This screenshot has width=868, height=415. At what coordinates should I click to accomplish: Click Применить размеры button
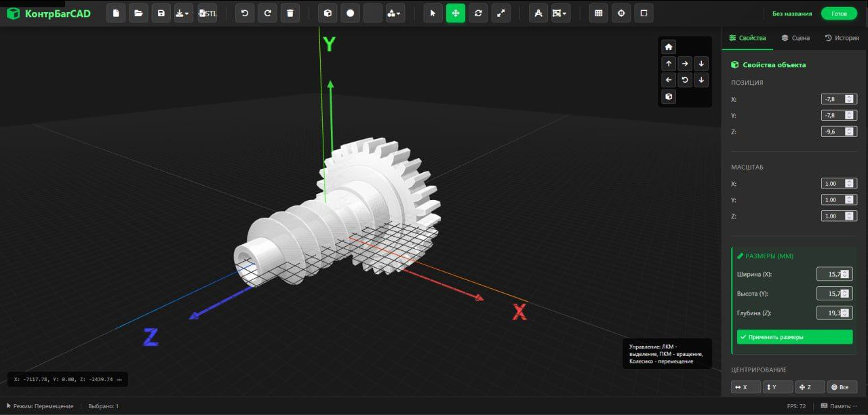(795, 337)
